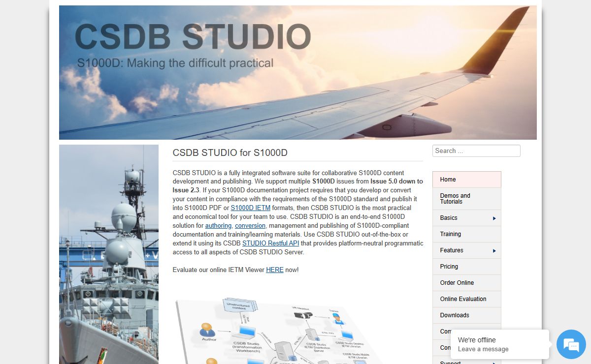This screenshot has height=364, width=591.
Task: Expand the Basics submenu arrow
Action: click(494, 218)
